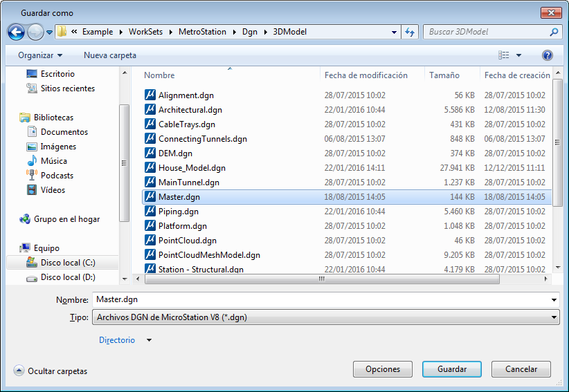
Task: Expand the address bar history dropdown
Action: (394, 32)
